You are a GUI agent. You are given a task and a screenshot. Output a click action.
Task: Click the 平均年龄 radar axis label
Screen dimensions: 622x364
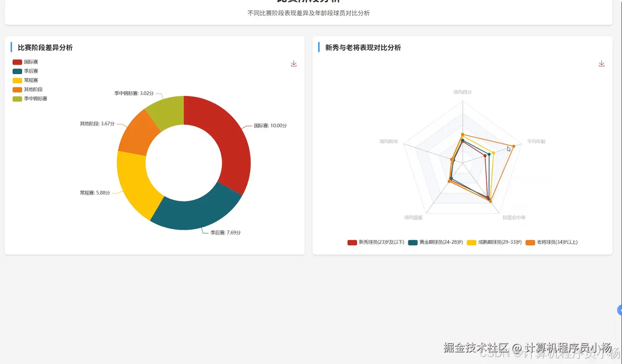[x=536, y=141]
